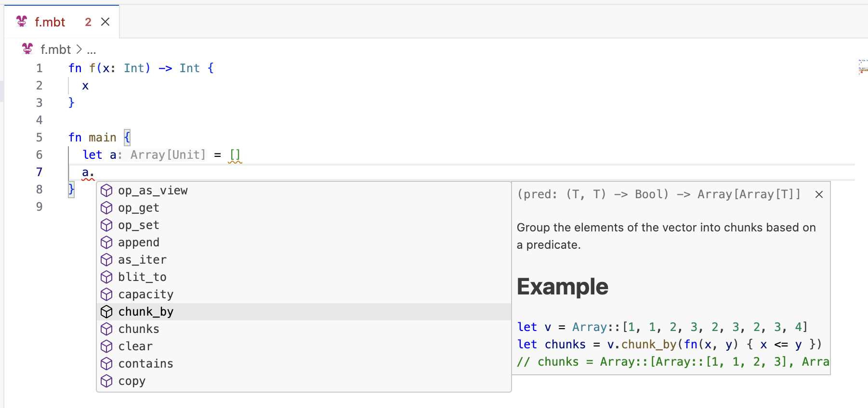Select the as_iter completion suggestion
This screenshot has height=408, width=868.
click(x=142, y=260)
